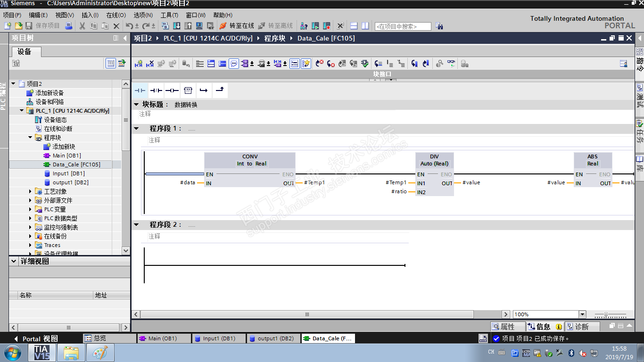Click the project search input field

(x=403, y=26)
